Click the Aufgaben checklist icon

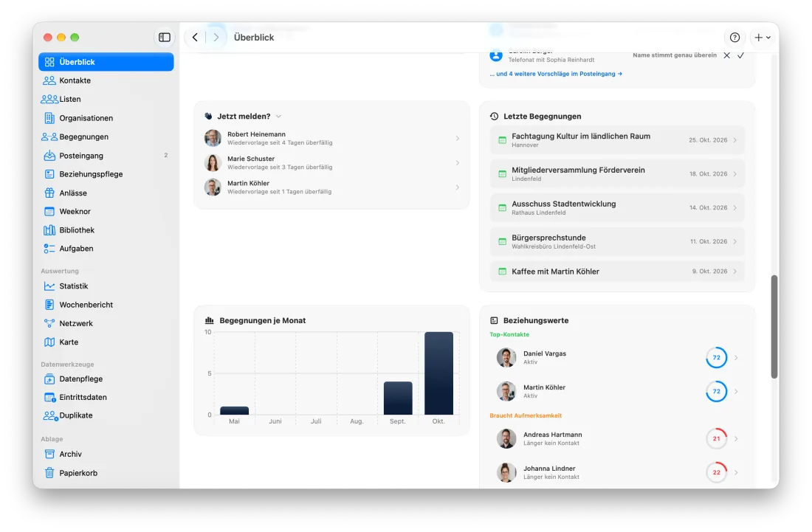(x=49, y=249)
